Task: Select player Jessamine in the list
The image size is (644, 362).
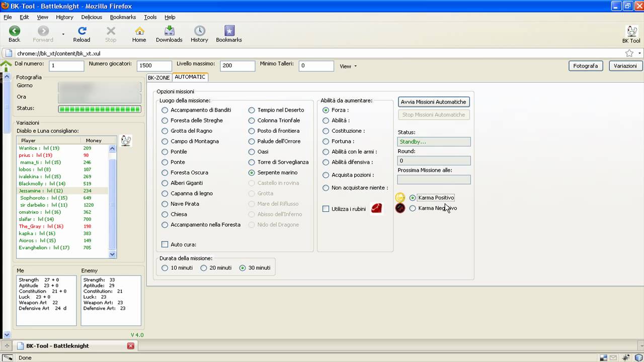Action: (62, 191)
